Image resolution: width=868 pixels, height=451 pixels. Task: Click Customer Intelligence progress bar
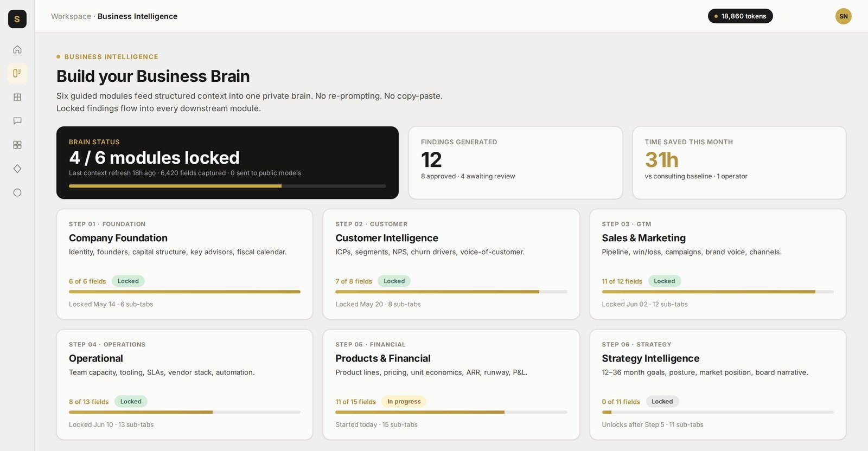[x=451, y=292]
